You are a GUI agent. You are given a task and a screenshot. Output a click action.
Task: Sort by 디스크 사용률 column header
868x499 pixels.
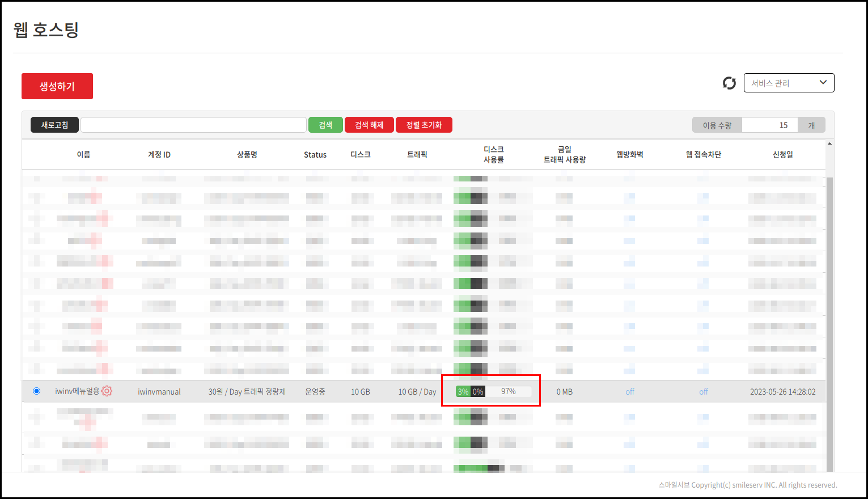click(x=494, y=154)
